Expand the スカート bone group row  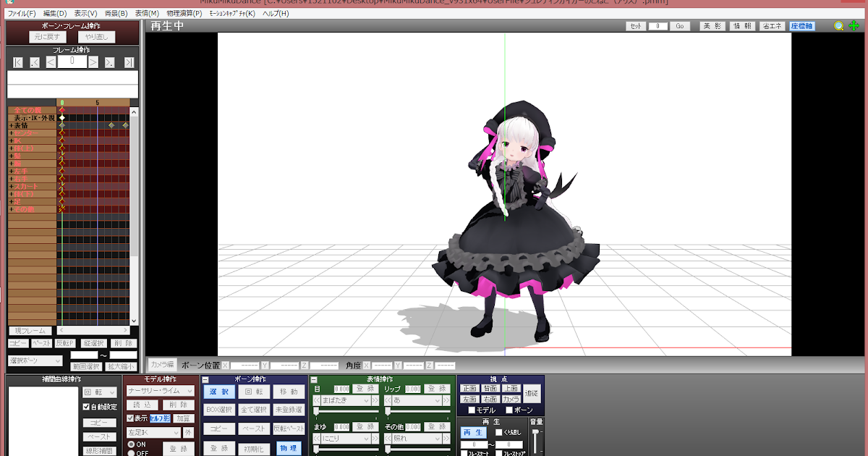click(x=11, y=186)
